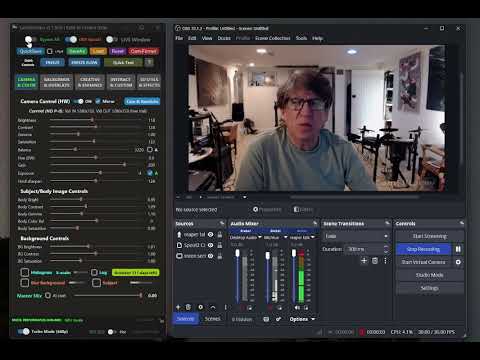Click the Start Streaming button
480x360 pixels.
click(430, 236)
